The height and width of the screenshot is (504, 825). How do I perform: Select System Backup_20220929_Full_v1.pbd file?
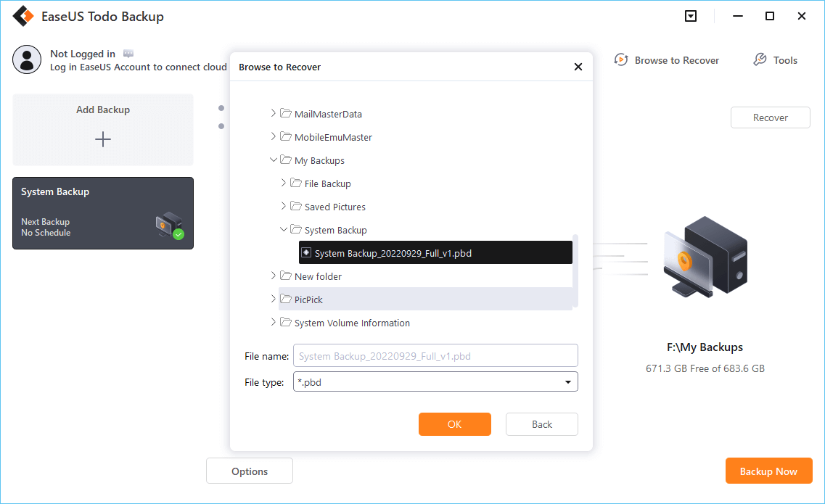click(x=393, y=253)
